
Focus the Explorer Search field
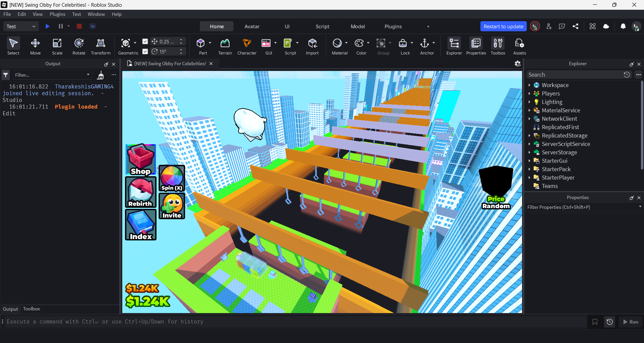click(x=575, y=75)
